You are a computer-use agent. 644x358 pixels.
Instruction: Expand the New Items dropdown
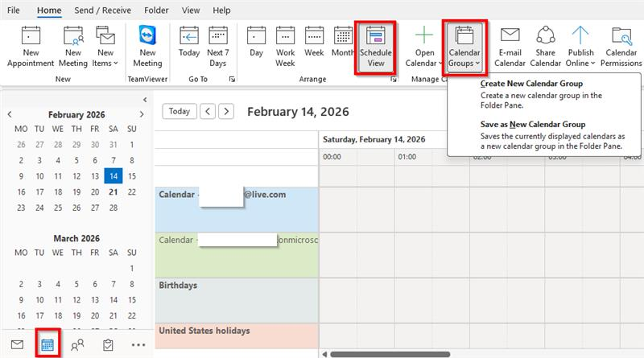tap(107, 46)
